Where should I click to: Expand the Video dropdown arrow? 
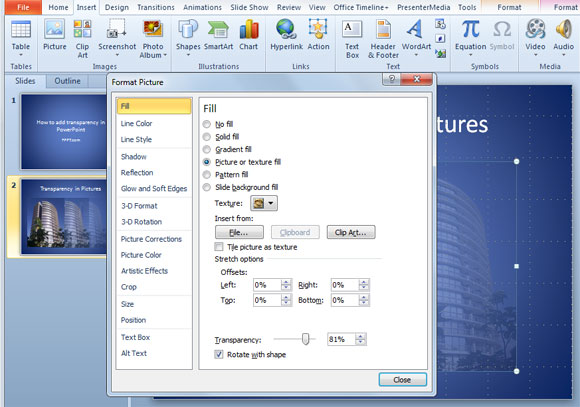point(535,55)
